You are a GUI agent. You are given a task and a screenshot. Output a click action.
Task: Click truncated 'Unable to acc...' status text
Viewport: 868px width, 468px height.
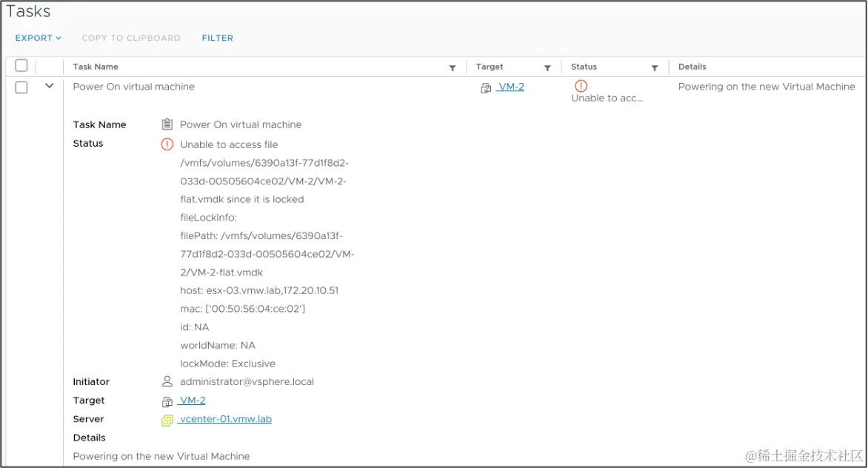click(607, 98)
